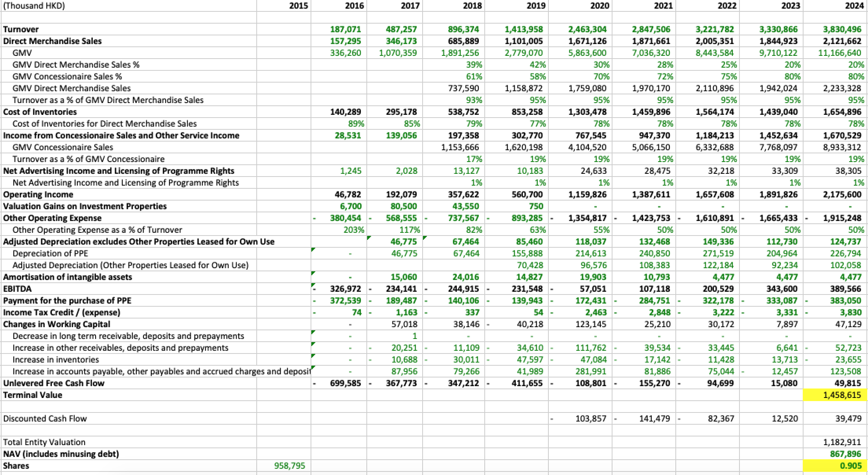Select highlighted Terminal Value cell 1,458,615
The width and height of the screenshot is (868, 475).
835,395
